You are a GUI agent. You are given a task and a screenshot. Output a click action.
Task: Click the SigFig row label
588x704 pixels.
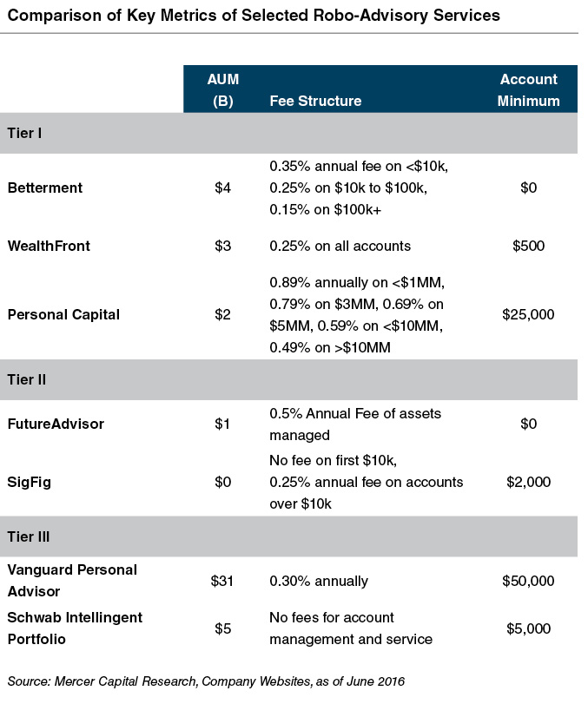click(29, 482)
